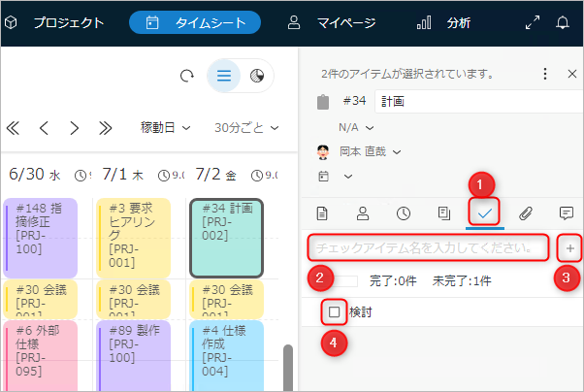This screenshot has height=392, width=584.
Task: Click the plus button to add check item
Action: (570, 248)
